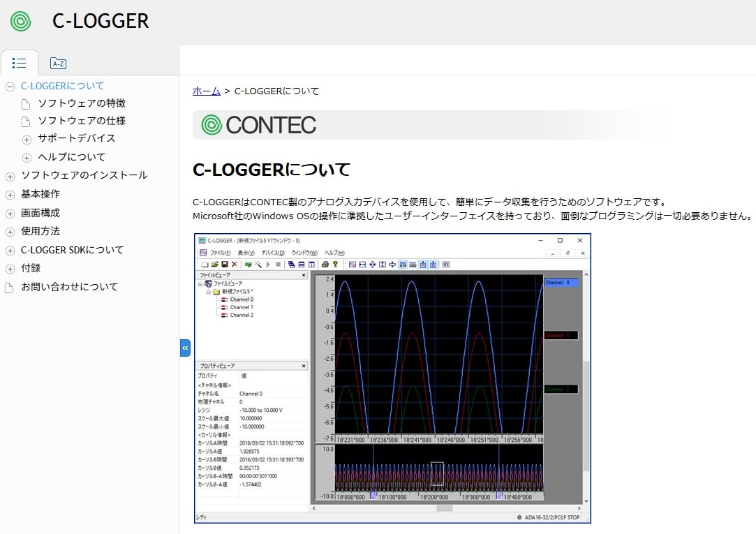Click the page icon beside ソフトウェアの特徴
Viewport: 756px width, 534px height.
pyautogui.click(x=27, y=104)
